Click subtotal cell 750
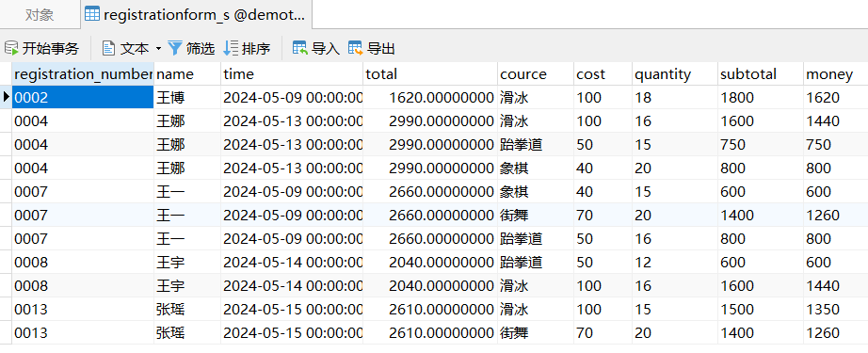 point(760,144)
